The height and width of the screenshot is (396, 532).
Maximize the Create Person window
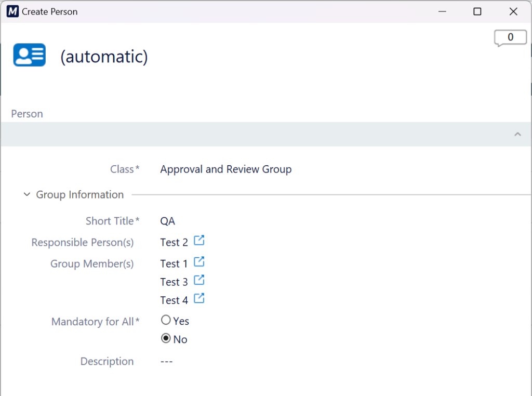(x=477, y=11)
